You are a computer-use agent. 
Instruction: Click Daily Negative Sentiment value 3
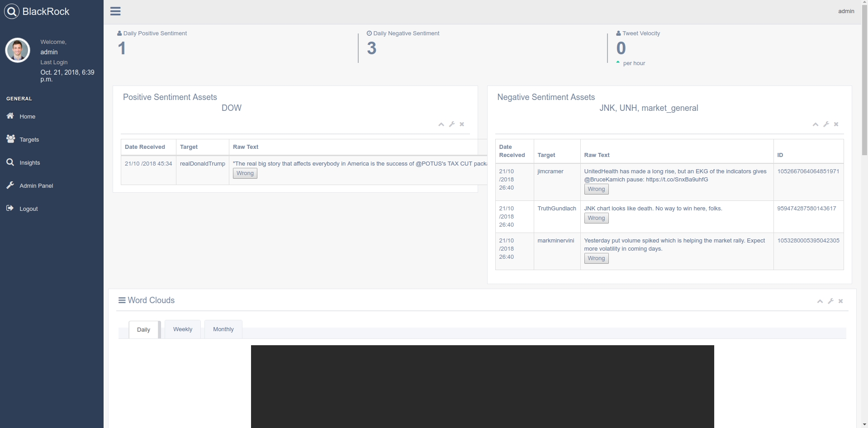pyautogui.click(x=371, y=48)
